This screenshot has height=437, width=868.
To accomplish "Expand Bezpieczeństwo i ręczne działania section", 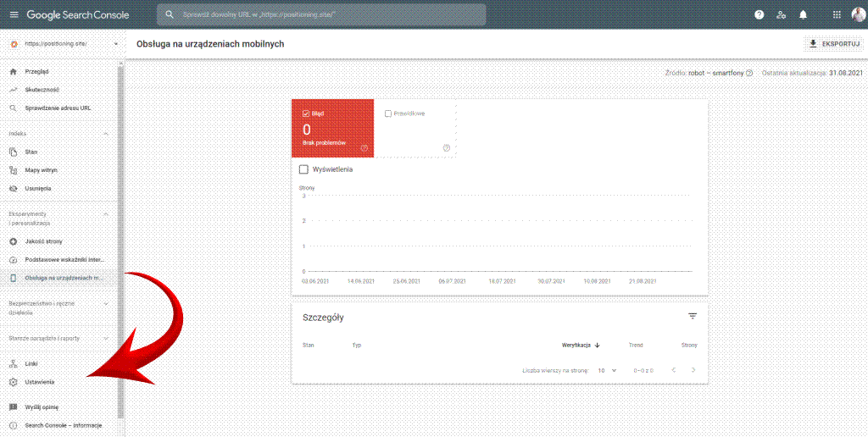I will click(106, 304).
